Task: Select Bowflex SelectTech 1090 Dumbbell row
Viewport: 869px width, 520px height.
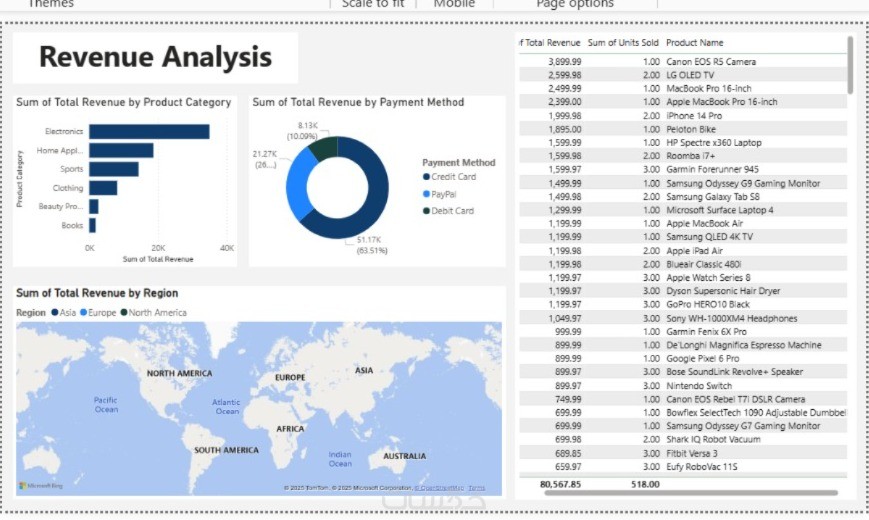Action: pyautogui.click(x=683, y=413)
